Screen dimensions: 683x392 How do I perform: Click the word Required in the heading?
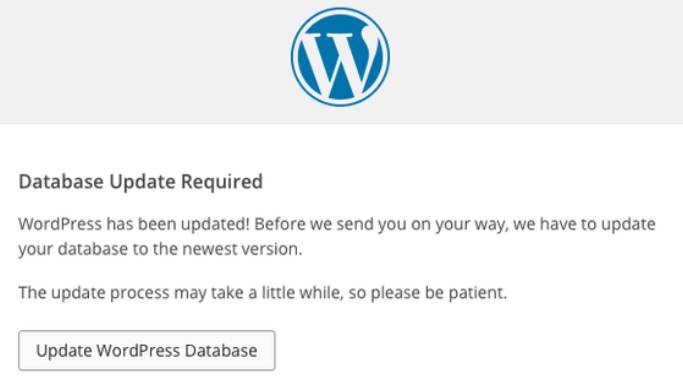click(x=222, y=182)
